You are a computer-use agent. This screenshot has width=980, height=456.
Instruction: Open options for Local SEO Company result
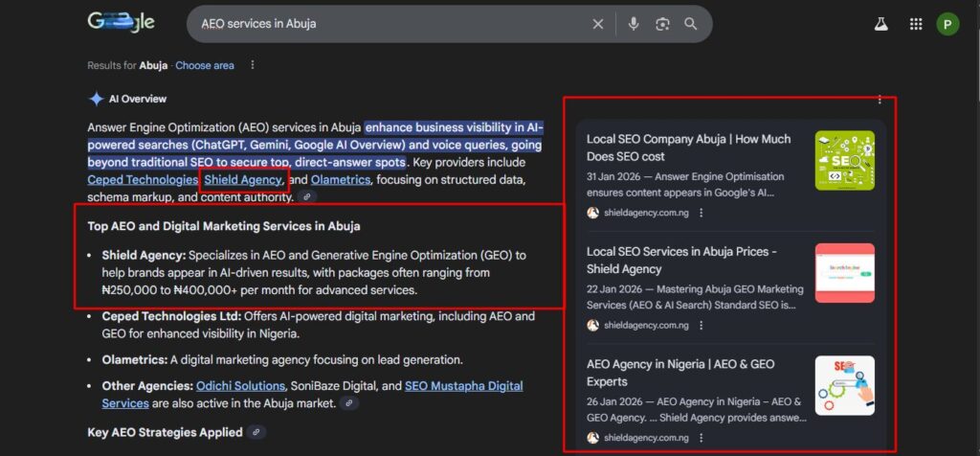(x=702, y=213)
